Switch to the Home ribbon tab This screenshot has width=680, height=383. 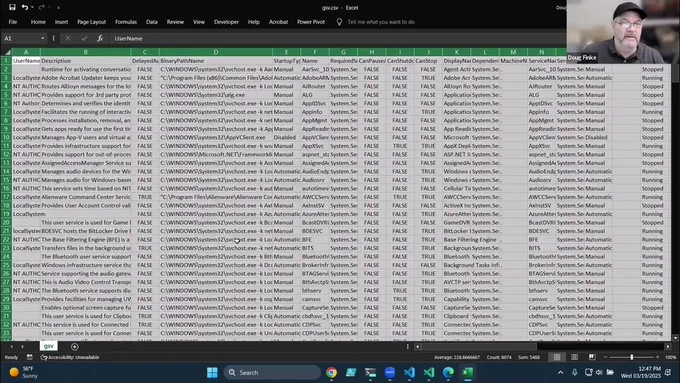click(x=38, y=22)
